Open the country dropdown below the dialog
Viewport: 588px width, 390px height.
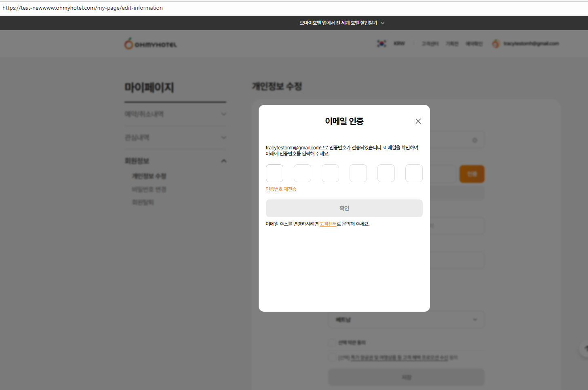[407, 320]
